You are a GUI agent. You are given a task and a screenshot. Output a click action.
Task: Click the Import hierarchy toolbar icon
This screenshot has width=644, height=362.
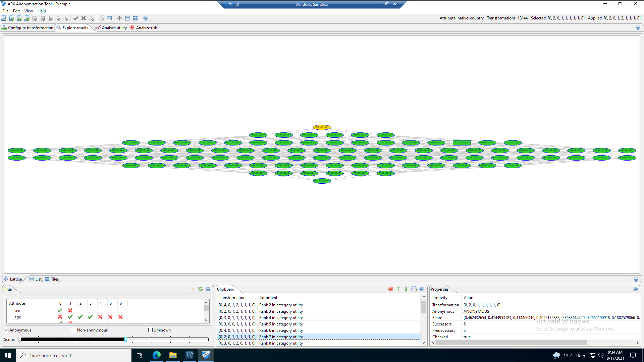[x=58, y=18]
